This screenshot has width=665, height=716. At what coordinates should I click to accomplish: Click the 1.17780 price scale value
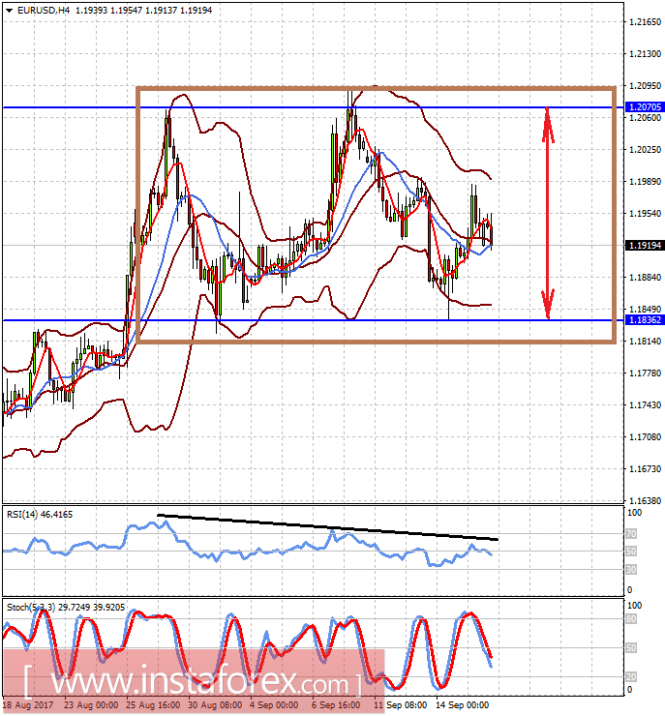click(x=645, y=373)
